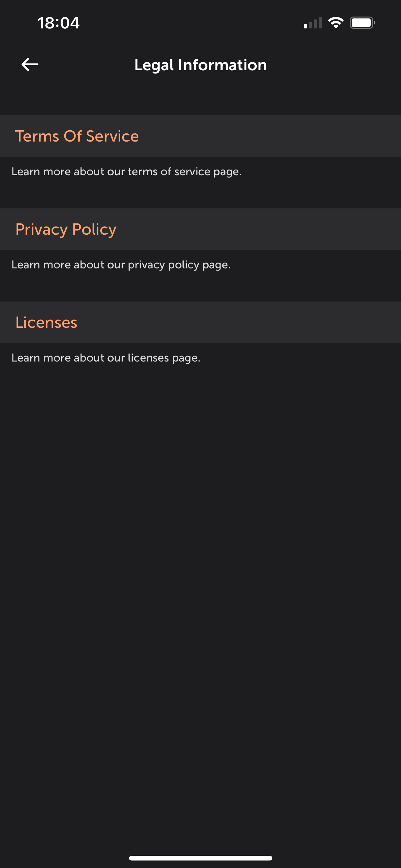Screen dimensions: 401x868
Task: Open the Privacy Policy link
Action: click(66, 229)
